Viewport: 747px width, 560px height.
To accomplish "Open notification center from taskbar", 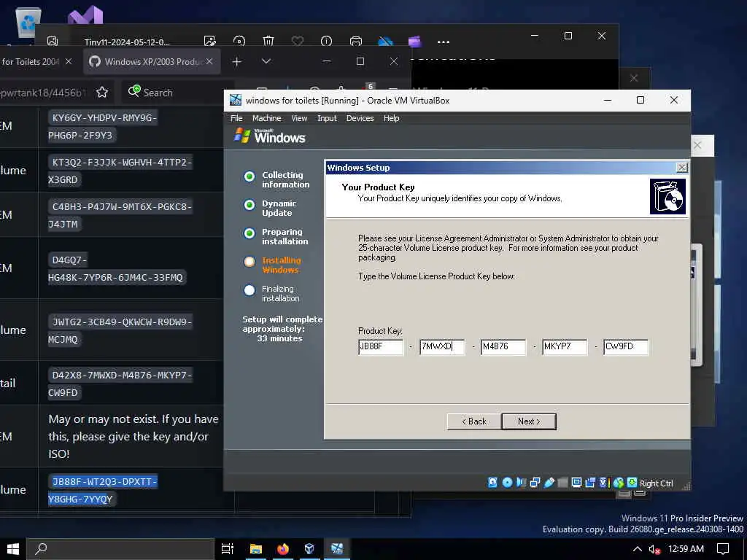I will 723,549.
